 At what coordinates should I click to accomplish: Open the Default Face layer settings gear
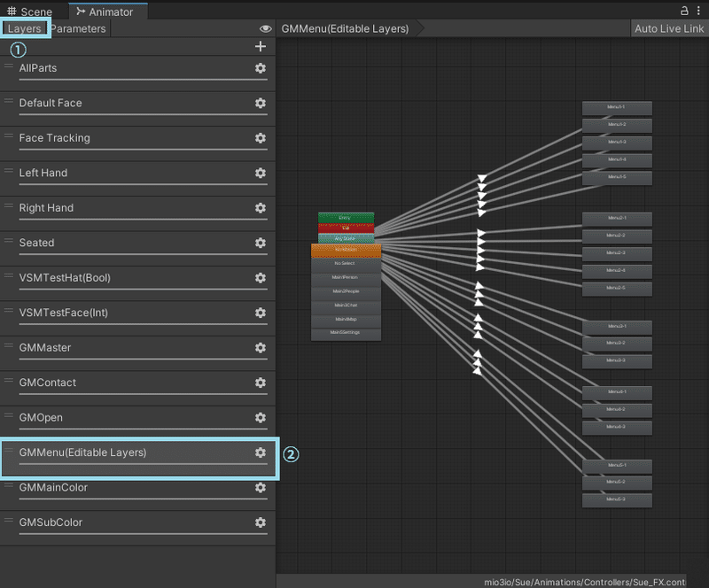point(260,103)
